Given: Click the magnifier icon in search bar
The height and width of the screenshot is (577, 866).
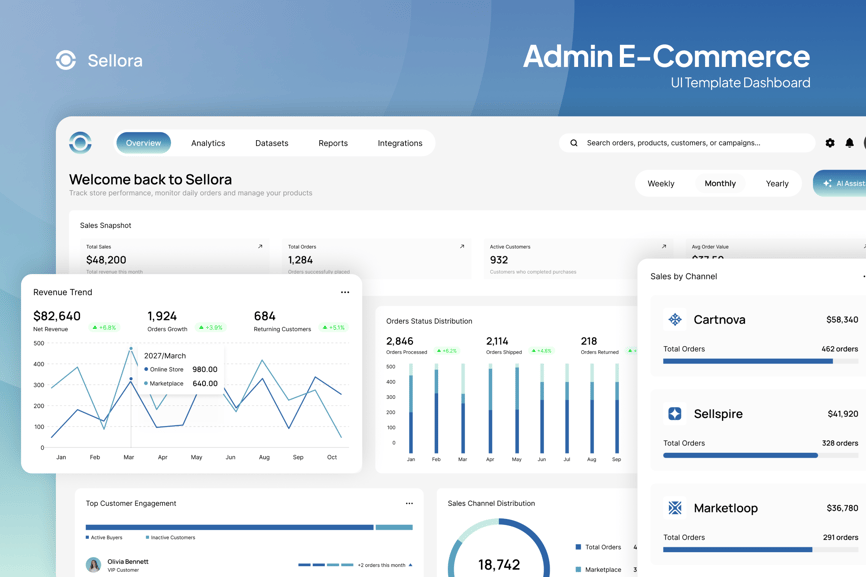Looking at the screenshot, I should point(574,143).
